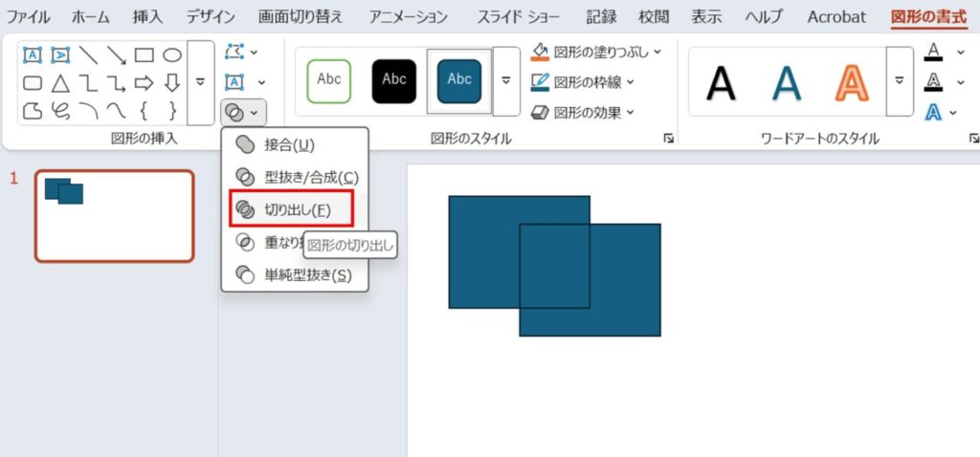
Task: Switch to the Acrobat tab
Action: [x=836, y=17]
